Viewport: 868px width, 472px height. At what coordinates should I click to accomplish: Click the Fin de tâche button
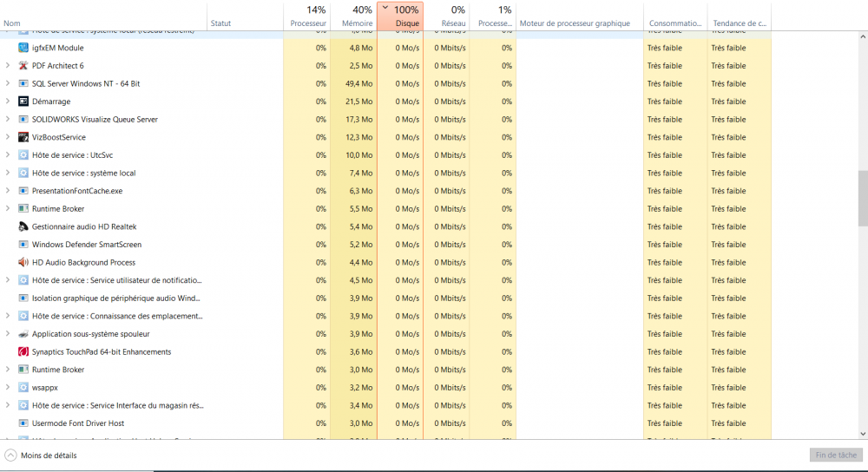pyautogui.click(x=836, y=455)
